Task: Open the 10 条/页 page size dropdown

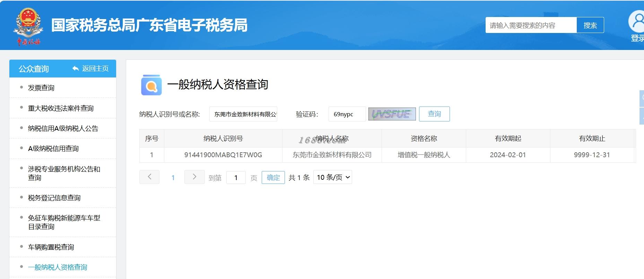Action: tap(333, 177)
